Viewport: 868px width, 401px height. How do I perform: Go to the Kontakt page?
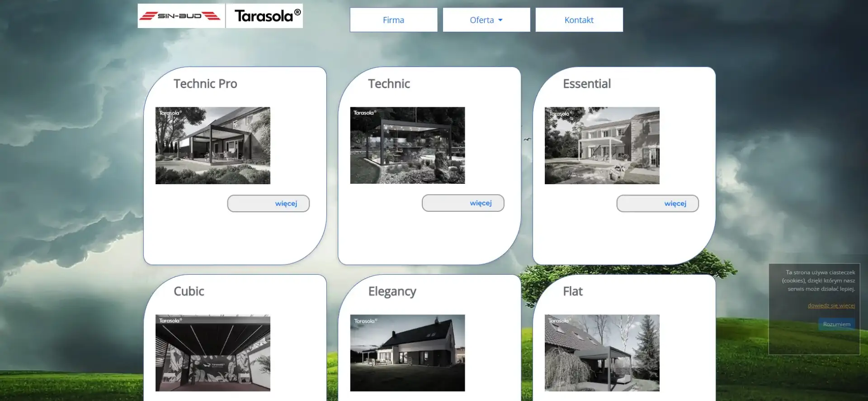coord(579,20)
